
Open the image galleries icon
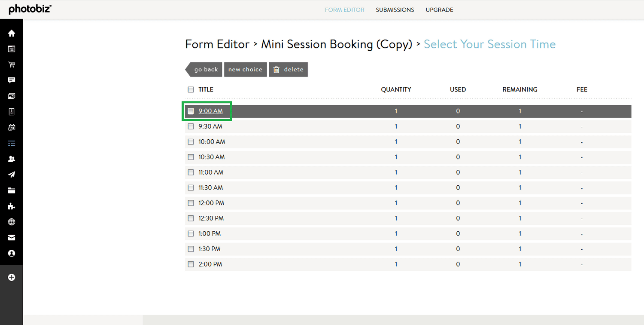[11, 96]
